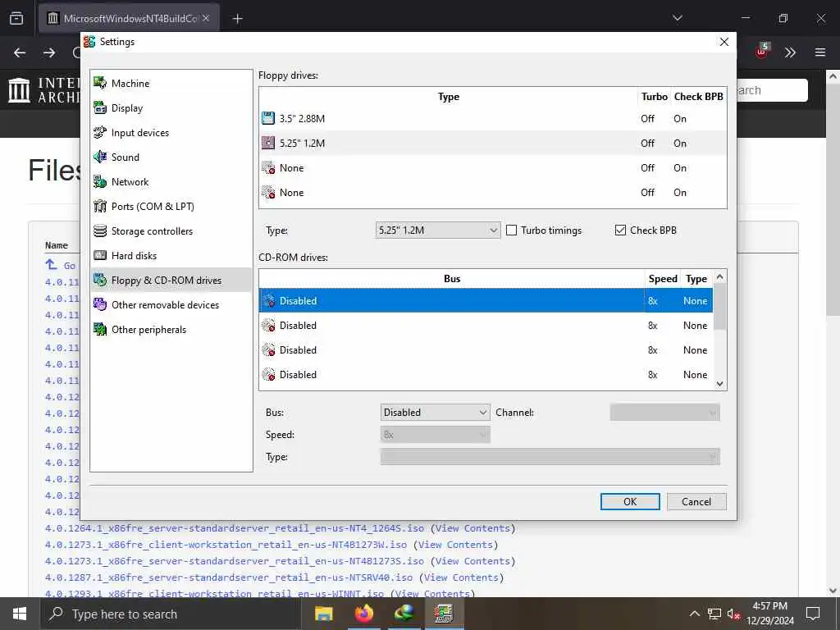The height and width of the screenshot is (630, 840).
Task: Expand the browser toolbar overflow chevron
Action: click(x=790, y=52)
